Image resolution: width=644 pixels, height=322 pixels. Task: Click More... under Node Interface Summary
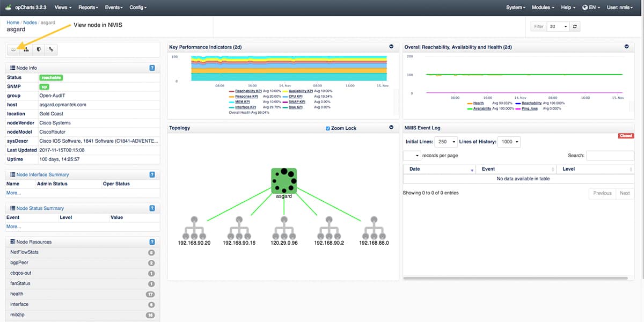pyautogui.click(x=14, y=193)
